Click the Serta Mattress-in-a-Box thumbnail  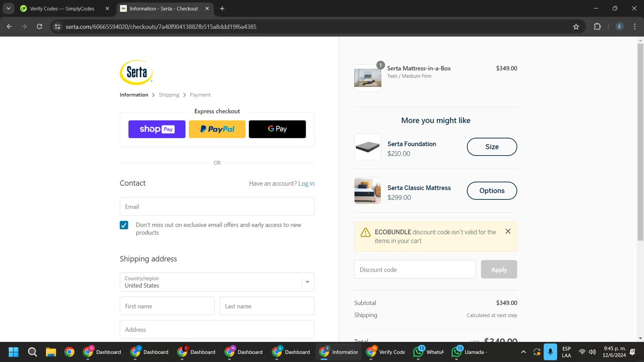(x=368, y=78)
